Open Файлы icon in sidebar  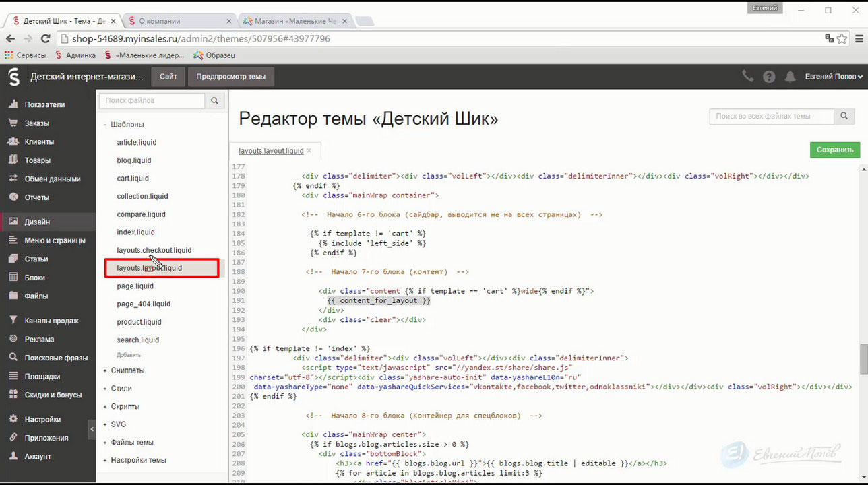pyautogui.click(x=12, y=296)
